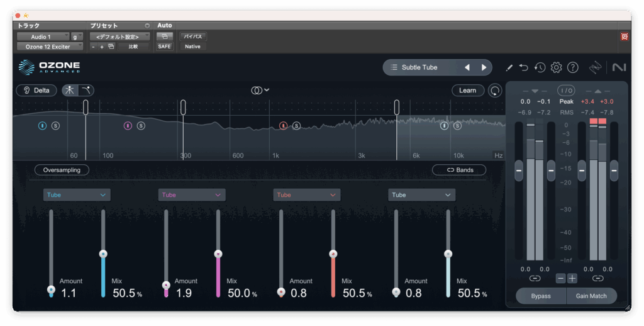This screenshot has height=326, width=644.
Task: Click the pencil edit icon
Action: tap(509, 67)
